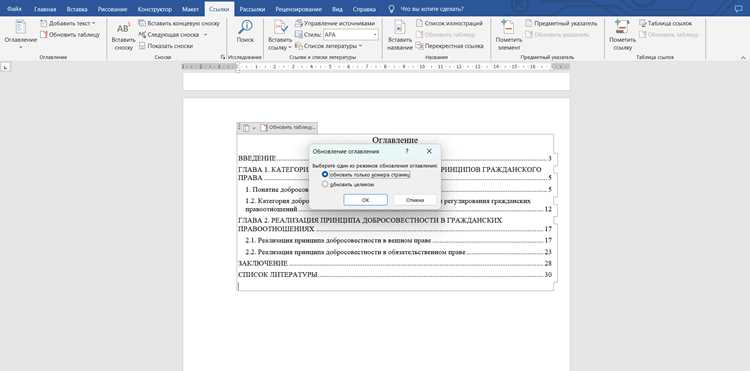Click Пометить элемент index button

point(508,36)
